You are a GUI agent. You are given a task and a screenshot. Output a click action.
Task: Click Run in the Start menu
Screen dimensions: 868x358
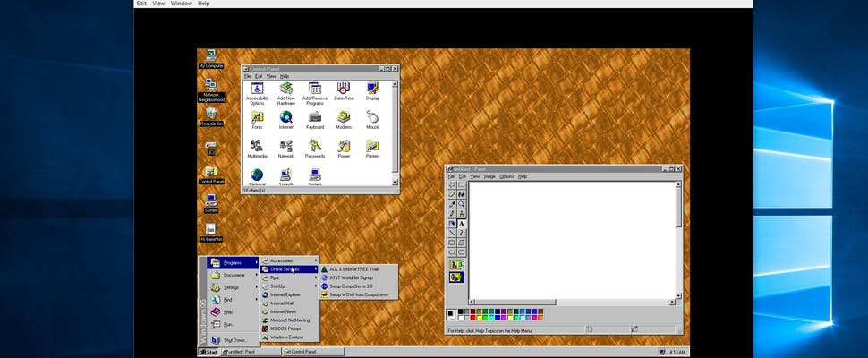click(x=233, y=324)
